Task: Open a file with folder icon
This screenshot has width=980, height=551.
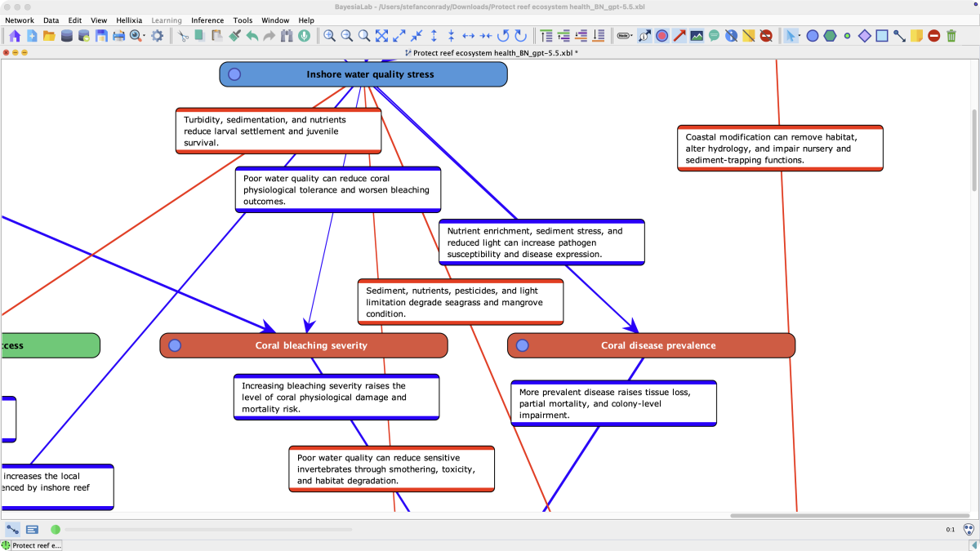Action: [49, 36]
